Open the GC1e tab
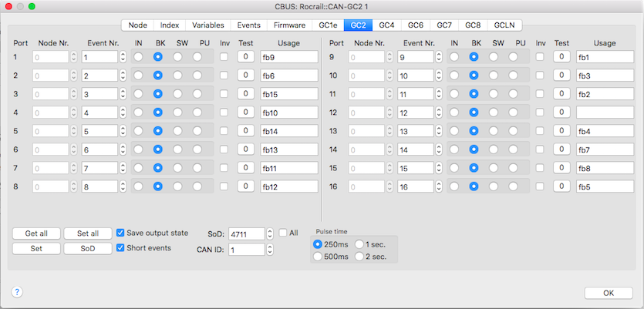The image size is (644, 309). (x=328, y=25)
